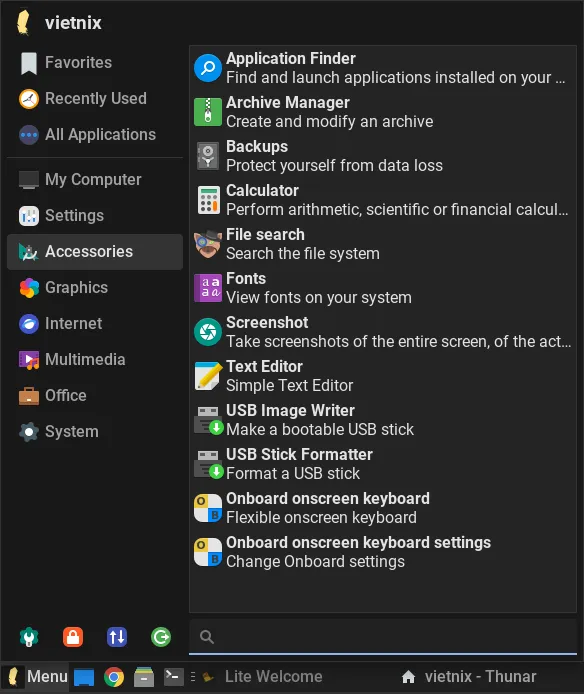Launch the Screenshot camera shutter icon
Screen dimensions: 584x694
point(208,332)
